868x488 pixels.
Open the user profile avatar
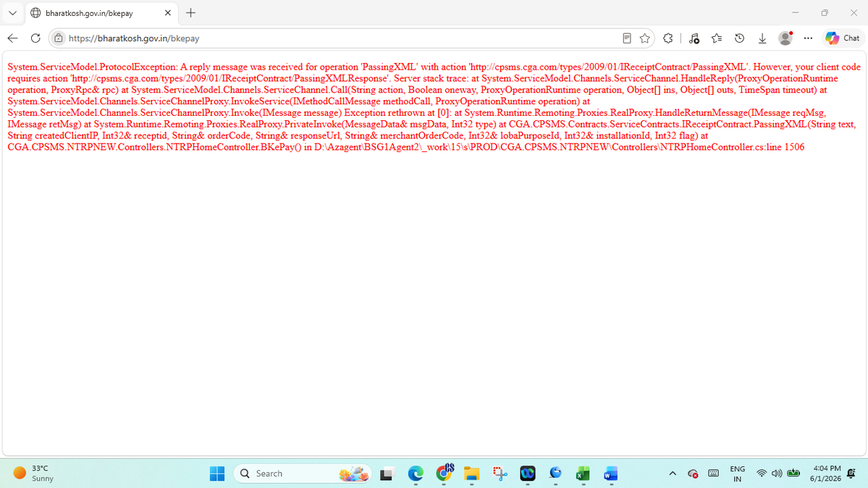(785, 38)
